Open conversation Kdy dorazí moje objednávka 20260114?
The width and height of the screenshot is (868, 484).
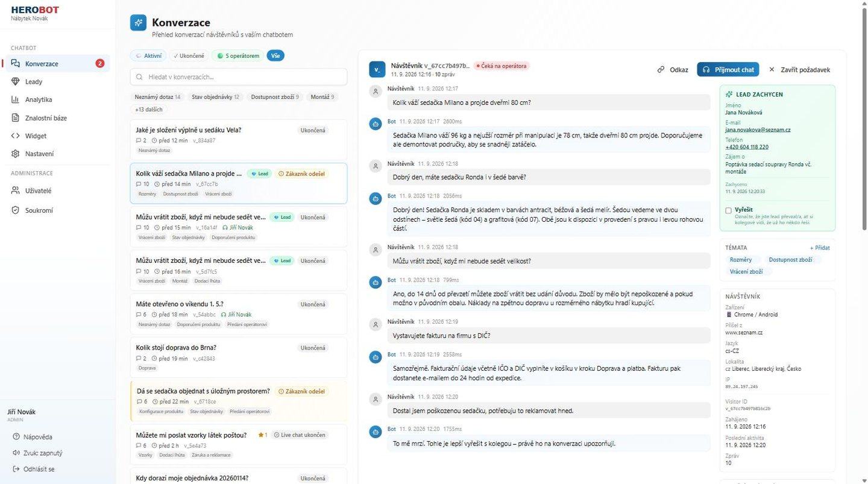click(x=239, y=476)
